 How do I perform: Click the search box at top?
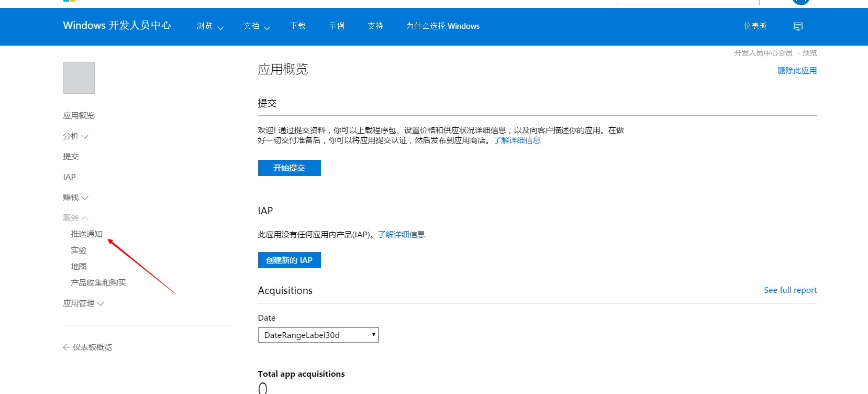coord(688,2)
